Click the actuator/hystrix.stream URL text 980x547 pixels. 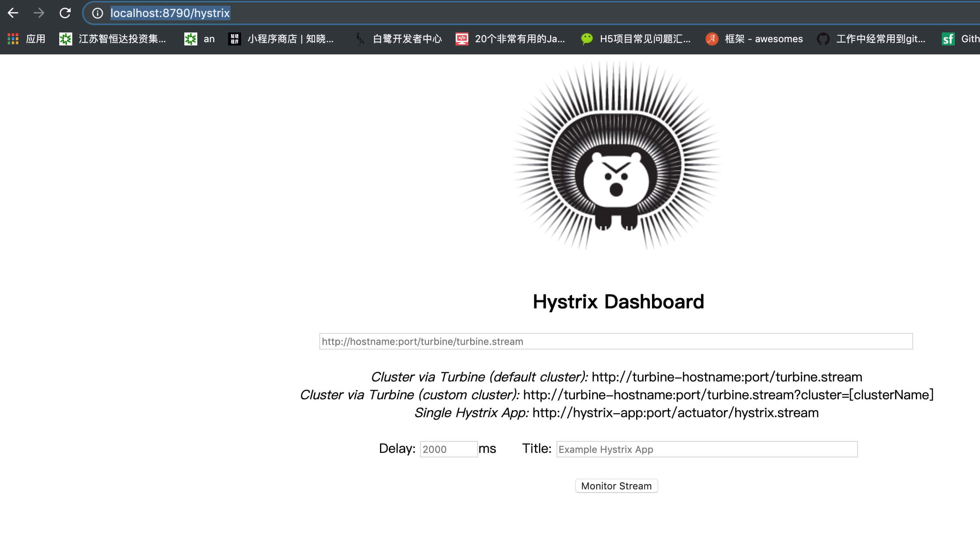click(x=676, y=413)
